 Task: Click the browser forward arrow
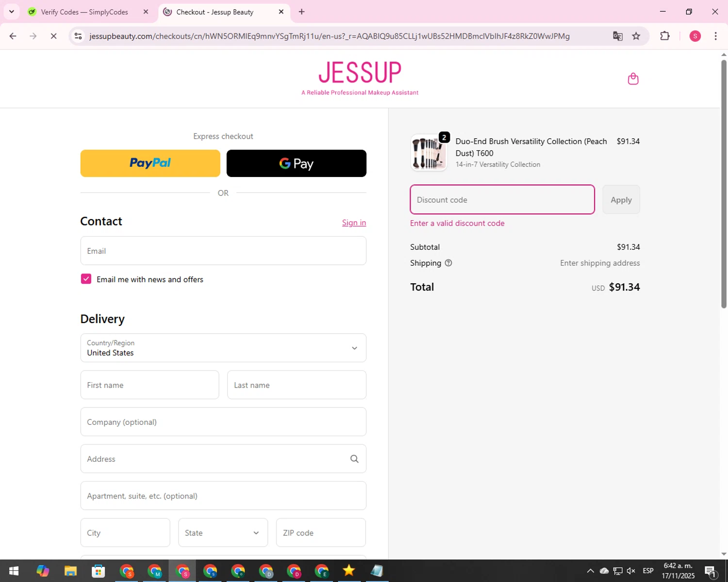tap(33, 36)
